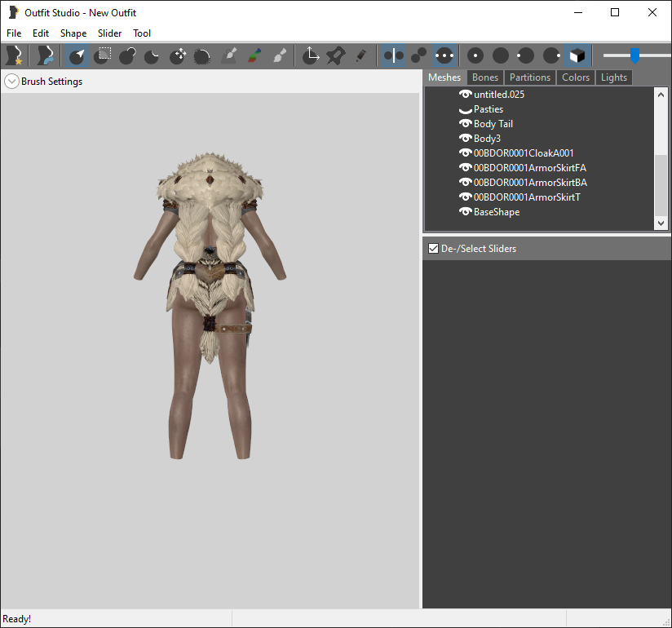The width and height of the screenshot is (672, 628).
Task: Pick the Inflate brush tool
Action: pyautogui.click(x=127, y=55)
